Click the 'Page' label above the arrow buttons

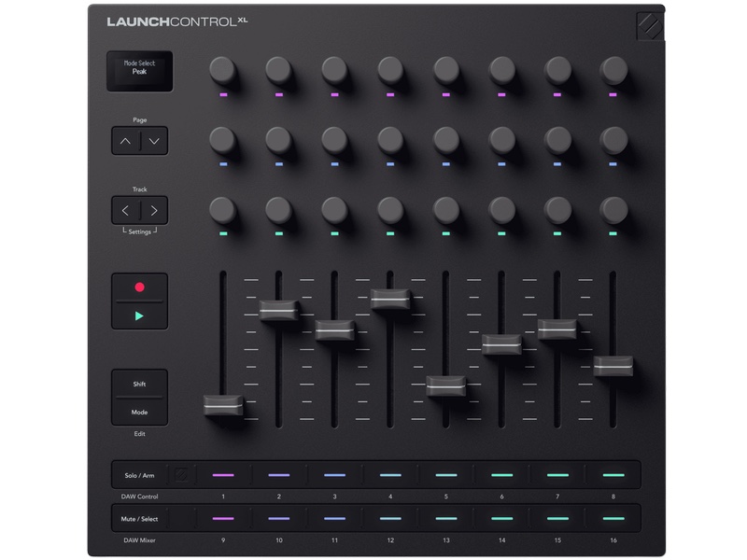coord(139,120)
